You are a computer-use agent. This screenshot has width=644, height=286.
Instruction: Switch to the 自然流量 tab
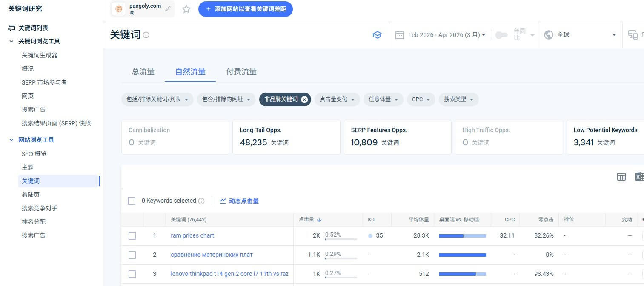[190, 72]
